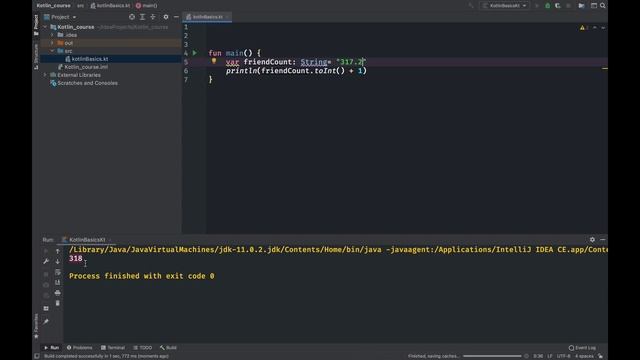
Task: Open Project Structure folder icon in toolbar
Action: 581,6
